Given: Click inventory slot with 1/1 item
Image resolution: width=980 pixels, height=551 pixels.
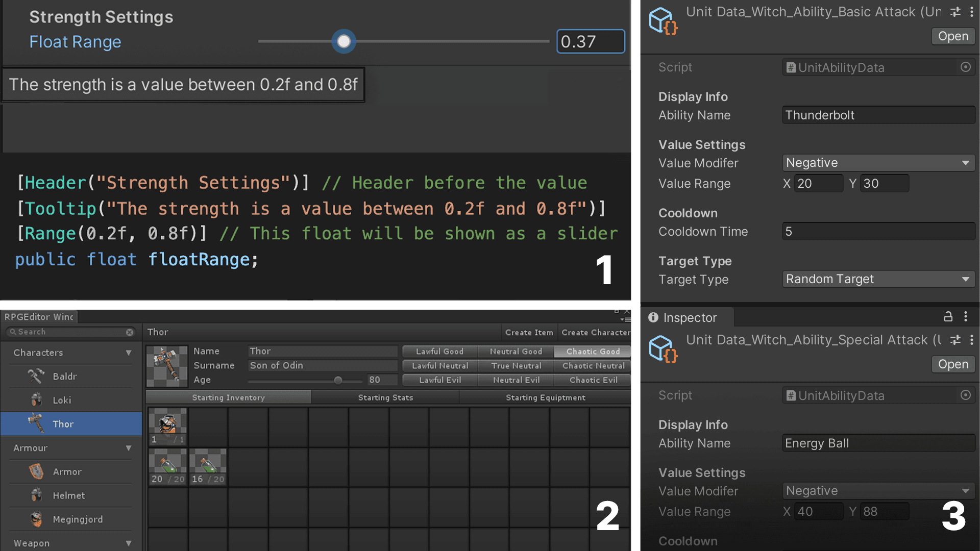Looking at the screenshot, I should 167,427.
